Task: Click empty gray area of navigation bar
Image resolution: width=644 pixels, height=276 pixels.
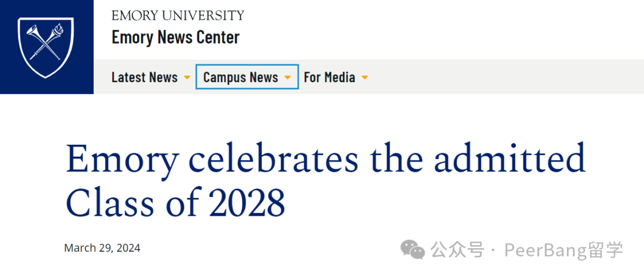Action: (493, 77)
